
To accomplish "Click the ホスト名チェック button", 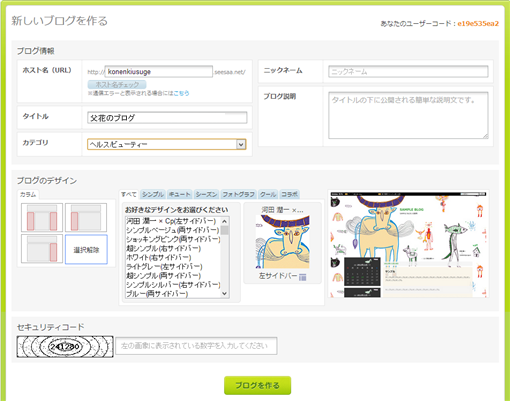I will click(x=117, y=84).
